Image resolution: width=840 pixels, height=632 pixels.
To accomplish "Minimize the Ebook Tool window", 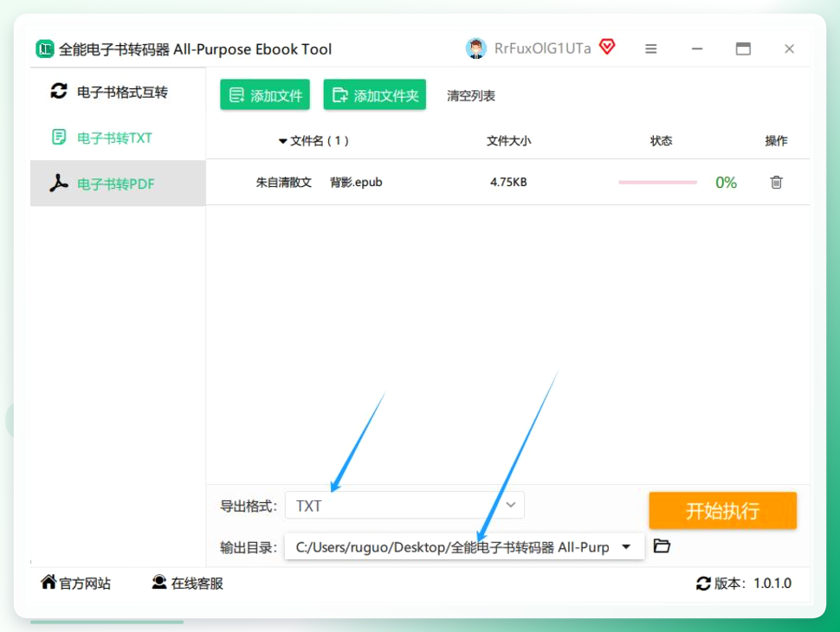I will point(697,48).
